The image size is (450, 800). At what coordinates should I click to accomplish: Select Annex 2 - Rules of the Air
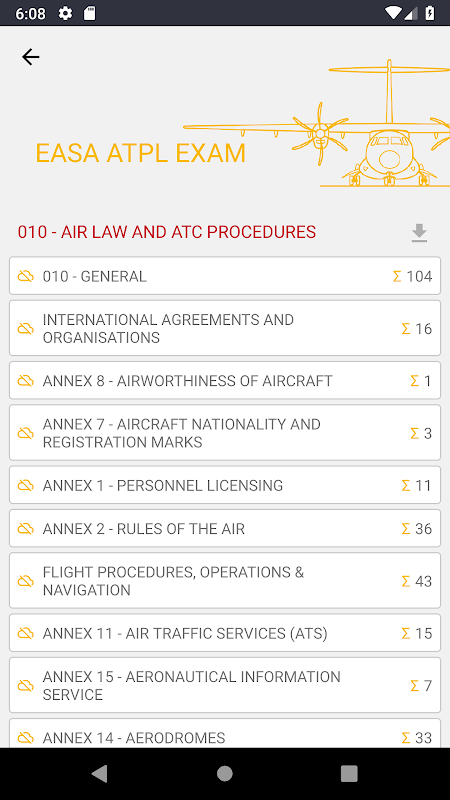[x=225, y=528]
